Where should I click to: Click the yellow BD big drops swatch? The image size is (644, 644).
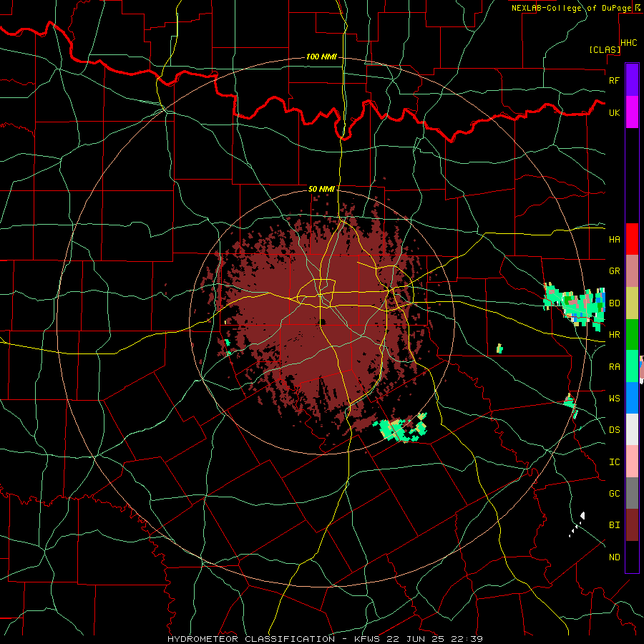(x=632, y=303)
